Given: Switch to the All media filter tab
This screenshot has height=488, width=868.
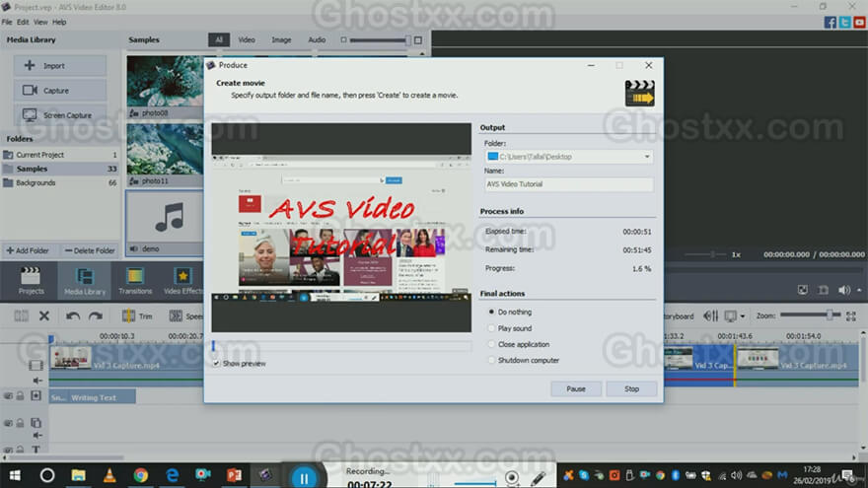Looking at the screenshot, I should point(219,39).
